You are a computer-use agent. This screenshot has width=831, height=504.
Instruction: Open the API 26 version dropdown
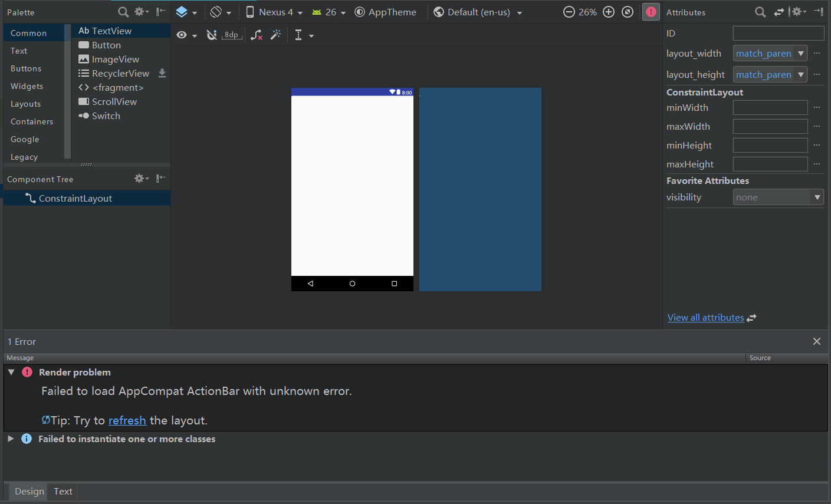[x=328, y=11]
